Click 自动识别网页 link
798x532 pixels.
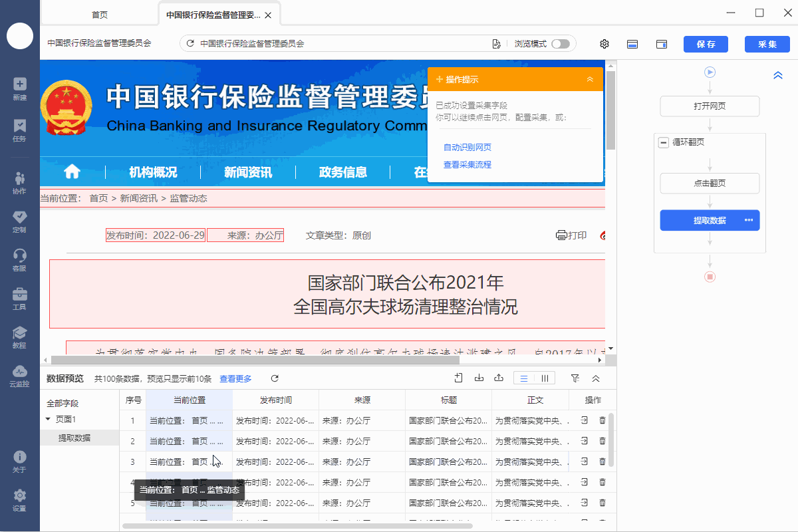click(x=467, y=147)
